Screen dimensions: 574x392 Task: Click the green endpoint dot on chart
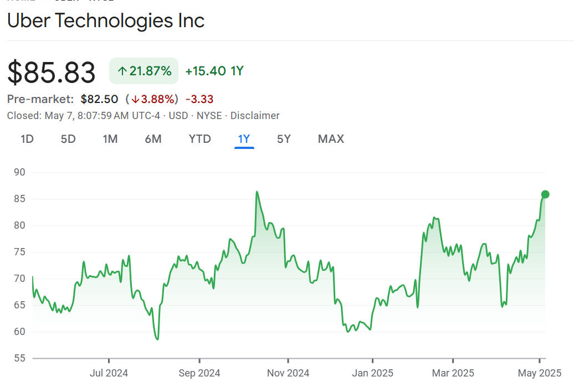click(x=545, y=194)
